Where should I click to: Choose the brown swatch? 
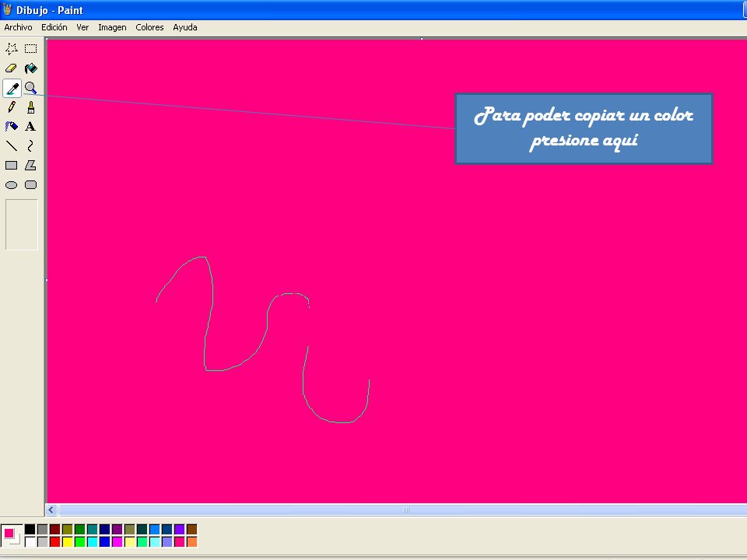tap(192, 529)
